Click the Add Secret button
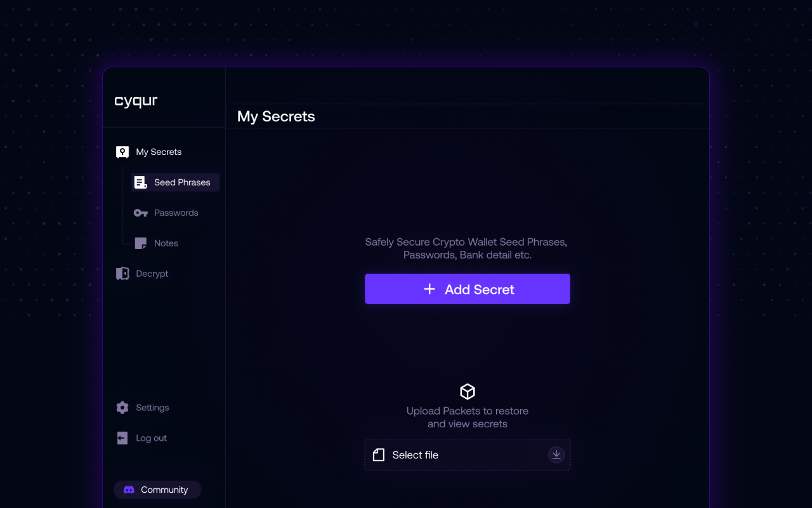812x508 pixels. (x=467, y=289)
